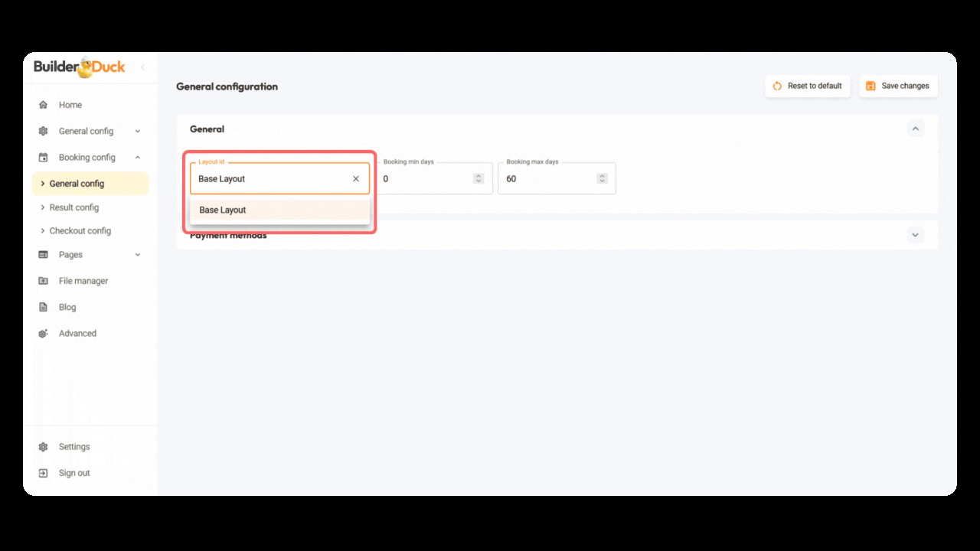Screen dimensions: 980x551
Task: Click the General config gear icon
Action: point(44,131)
